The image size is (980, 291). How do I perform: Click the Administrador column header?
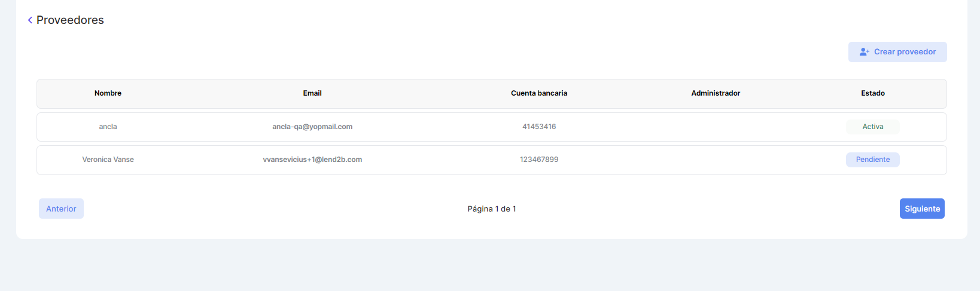pyautogui.click(x=715, y=93)
